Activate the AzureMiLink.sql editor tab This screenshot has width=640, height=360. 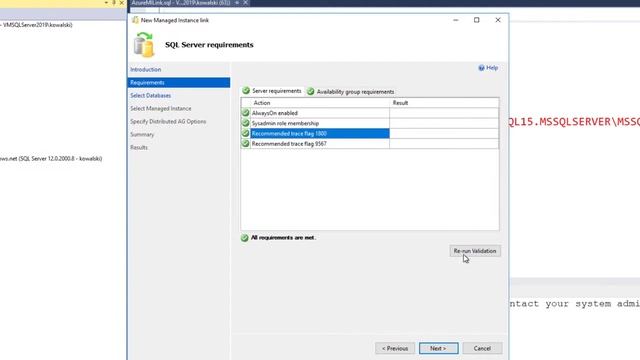coord(180,3)
